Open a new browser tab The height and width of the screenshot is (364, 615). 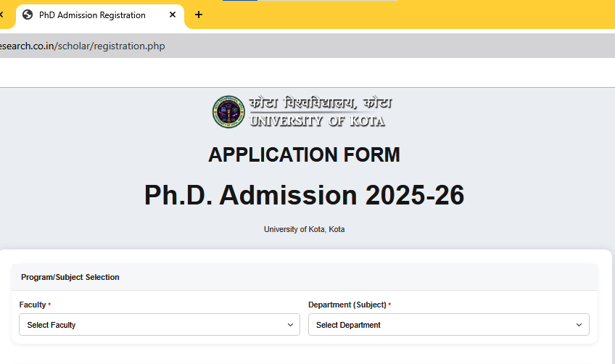click(x=199, y=15)
